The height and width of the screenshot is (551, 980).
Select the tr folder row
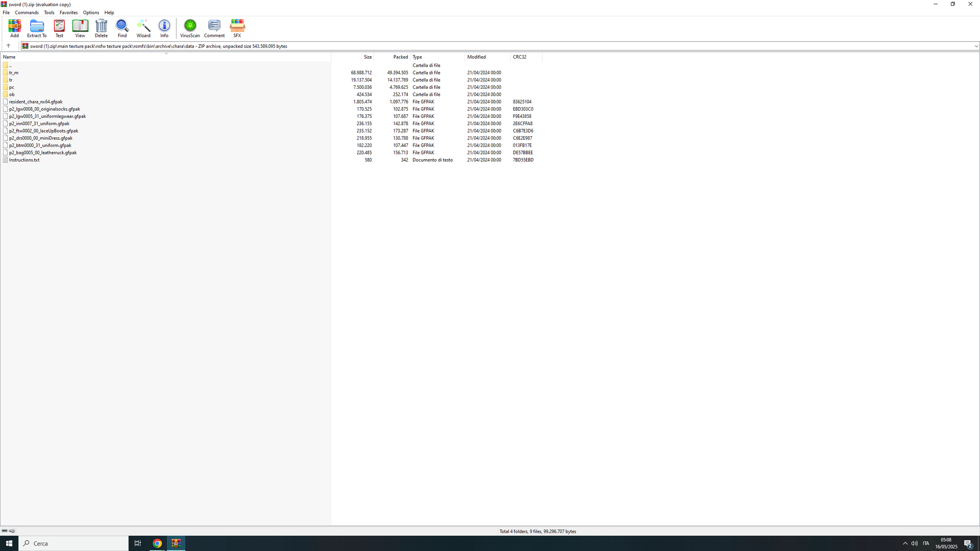(11, 80)
